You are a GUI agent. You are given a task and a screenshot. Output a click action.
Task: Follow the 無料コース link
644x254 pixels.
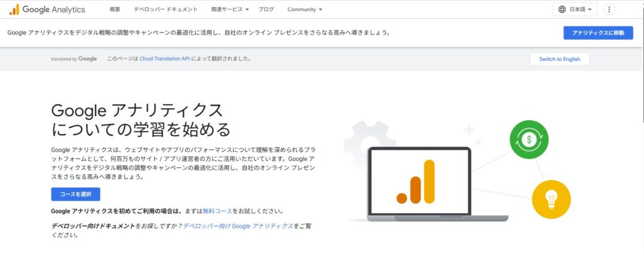(x=218, y=211)
